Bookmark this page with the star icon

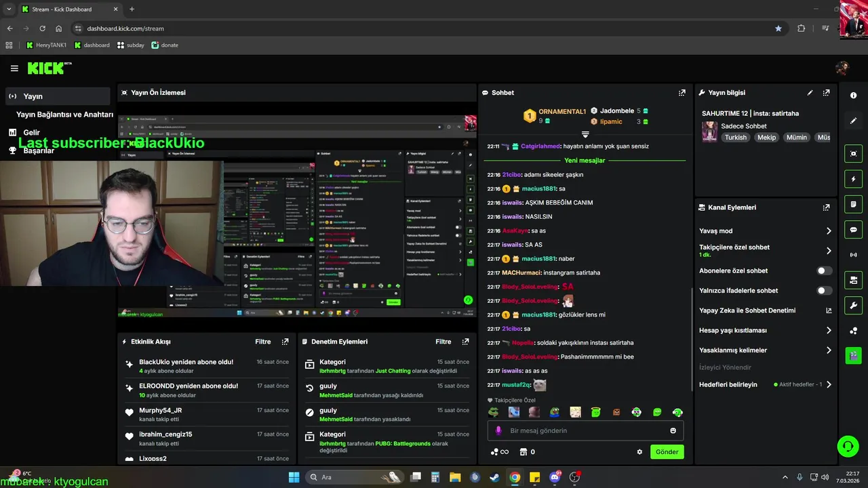click(778, 28)
